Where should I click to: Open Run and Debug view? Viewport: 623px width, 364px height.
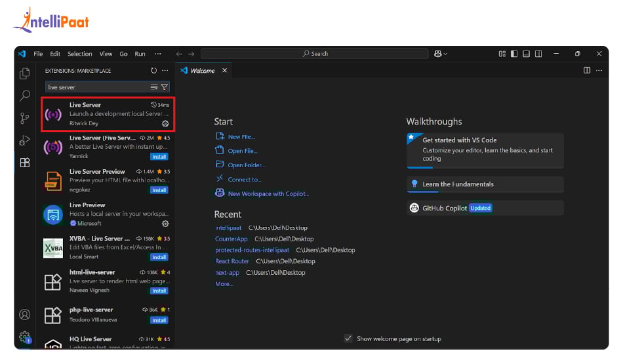pos(25,140)
